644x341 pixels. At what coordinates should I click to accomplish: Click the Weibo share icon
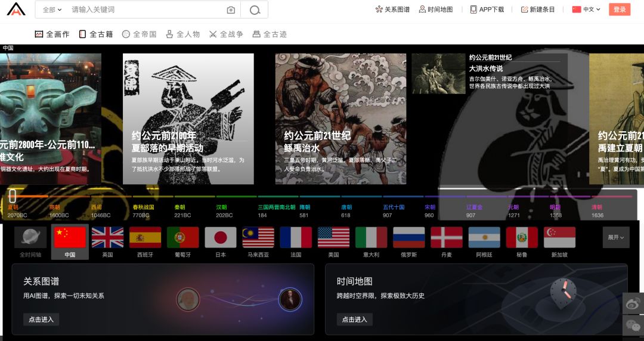(633, 303)
